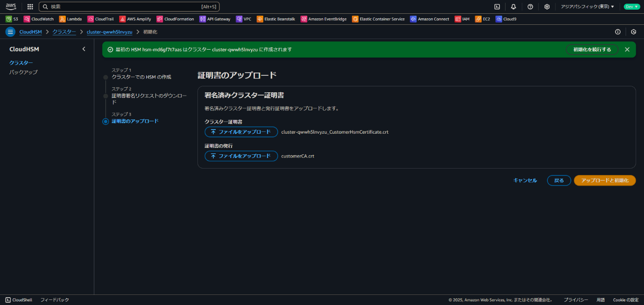Click キャンセル link

coord(525,181)
